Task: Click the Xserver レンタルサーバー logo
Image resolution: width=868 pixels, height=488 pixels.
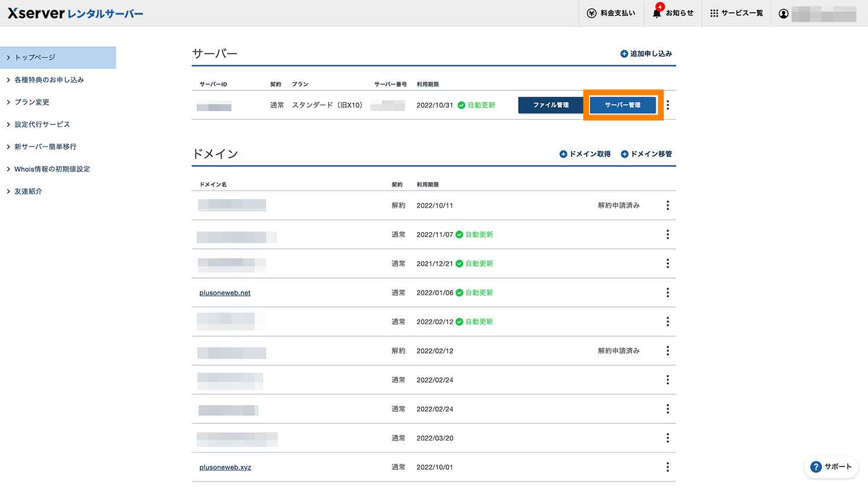Action: [75, 13]
